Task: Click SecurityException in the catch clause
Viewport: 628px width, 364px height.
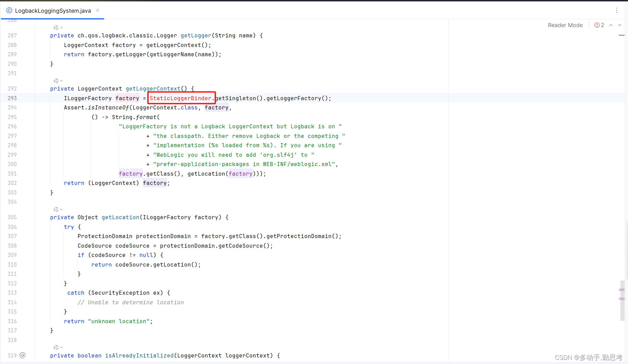Action: click(x=121, y=293)
